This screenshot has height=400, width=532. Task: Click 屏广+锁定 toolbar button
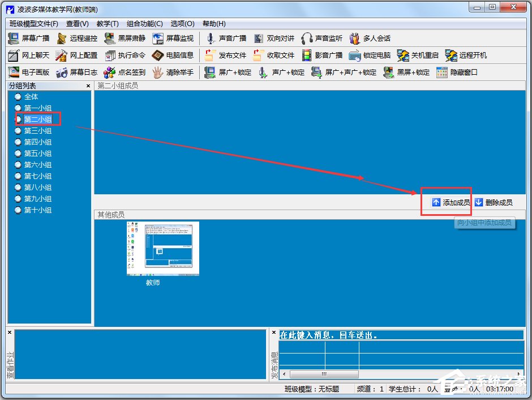[x=228, y=73]
